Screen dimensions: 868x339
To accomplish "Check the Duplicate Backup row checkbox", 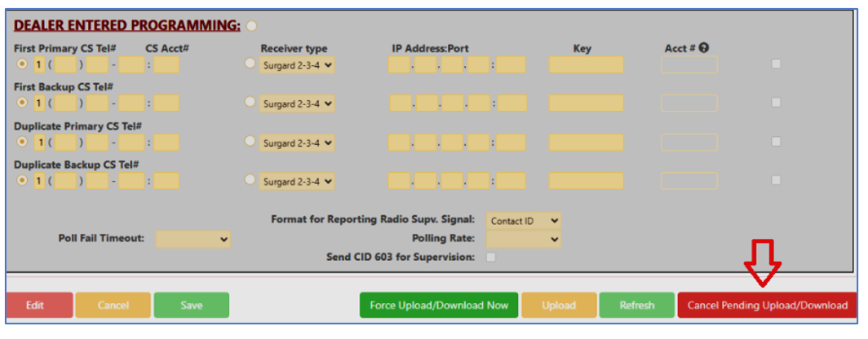I will tap(776, 180).
